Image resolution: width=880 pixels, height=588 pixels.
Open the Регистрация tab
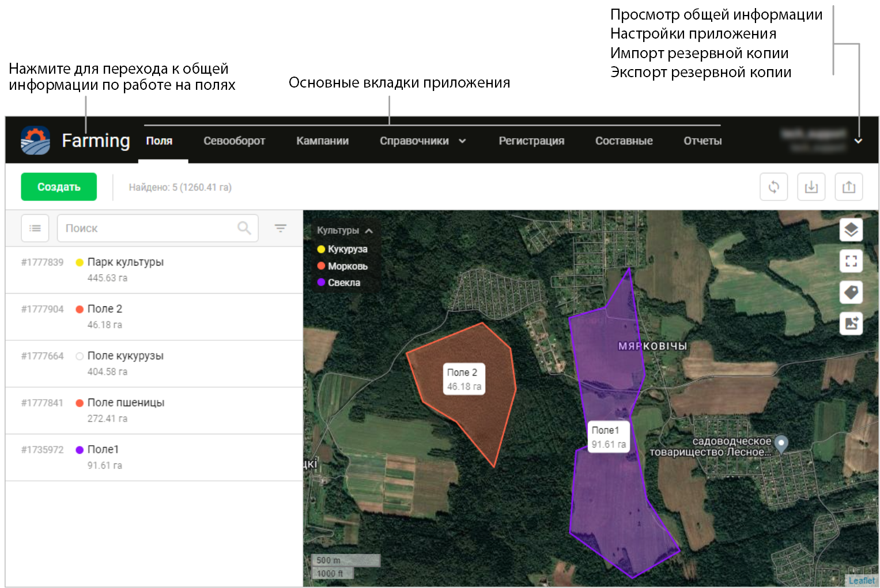(x=531, y=141)
